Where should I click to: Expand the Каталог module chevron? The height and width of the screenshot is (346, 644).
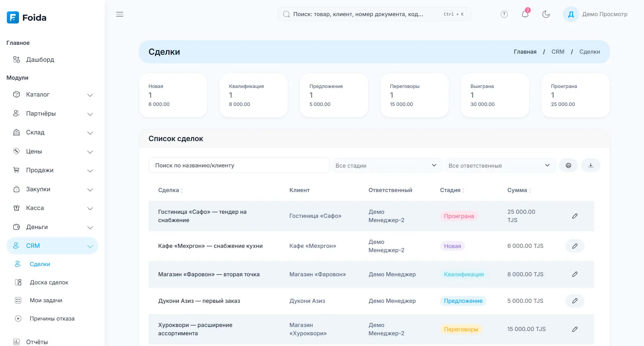(90, 95)
